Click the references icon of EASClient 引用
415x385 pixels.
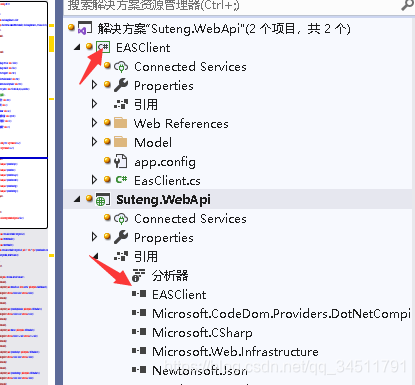(x=121, y=104)
